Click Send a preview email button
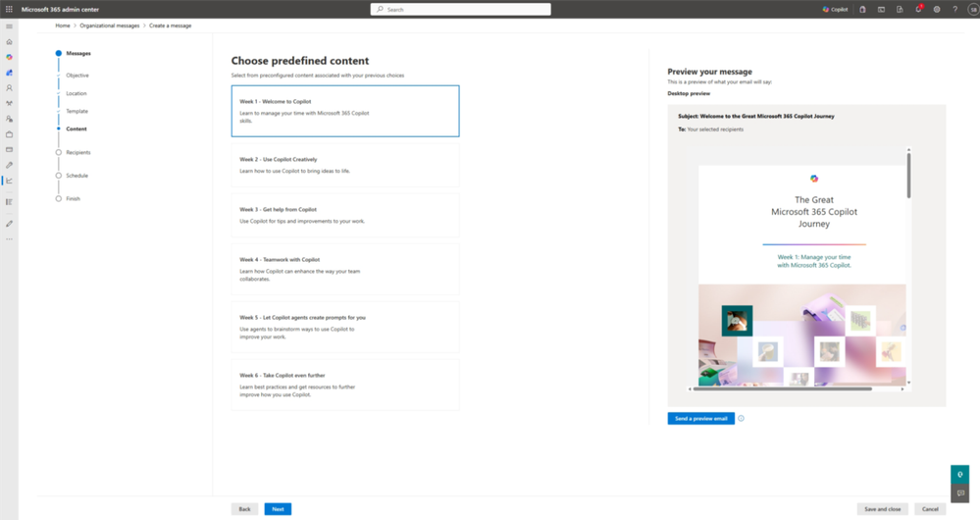The width and height of the screenshot is (980, 520). pyautogui.click(x=700, y=419)
